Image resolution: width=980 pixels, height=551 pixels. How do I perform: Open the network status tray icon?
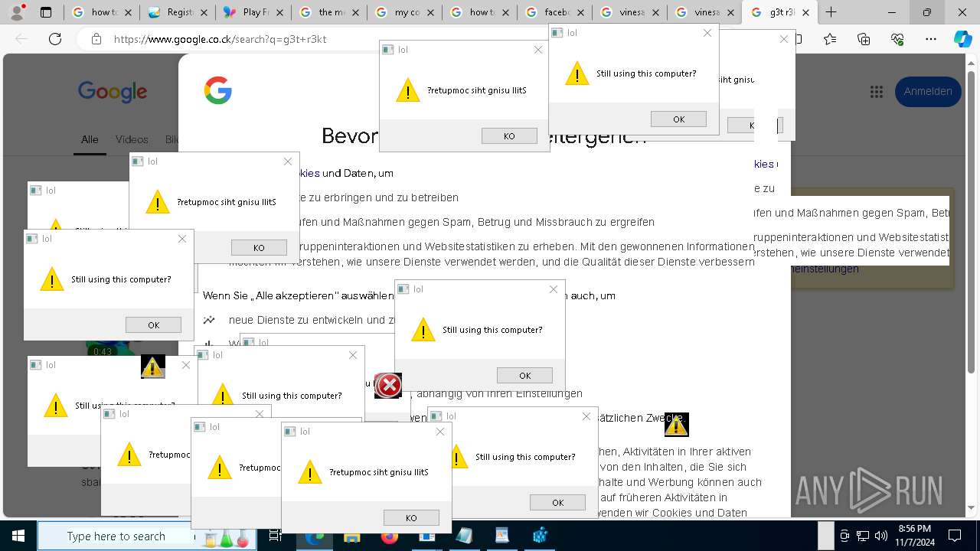point(863,536)
